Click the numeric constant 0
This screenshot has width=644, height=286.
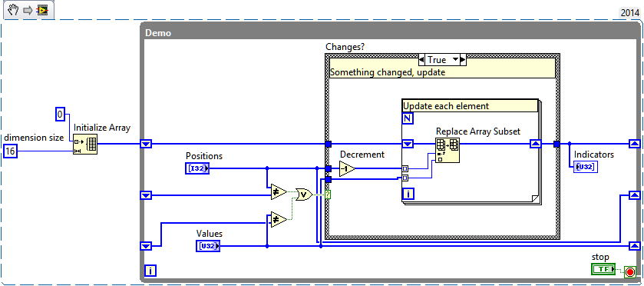pyautogui.click(x=61, y=114)
